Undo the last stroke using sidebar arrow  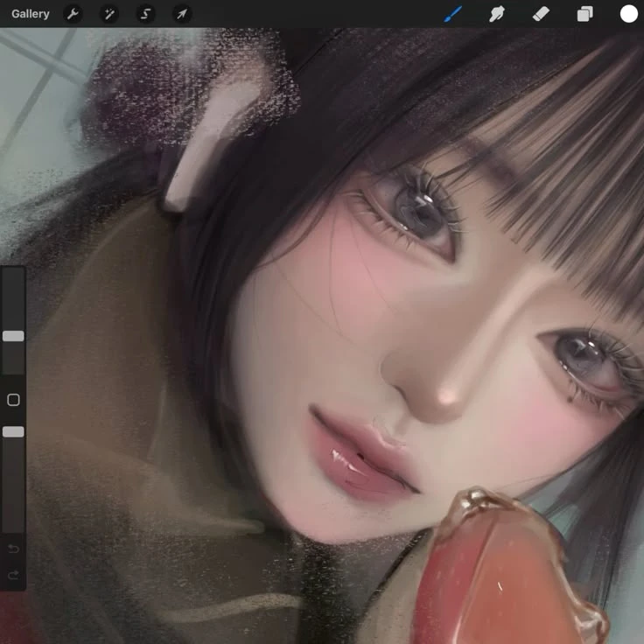click(13, 549)
